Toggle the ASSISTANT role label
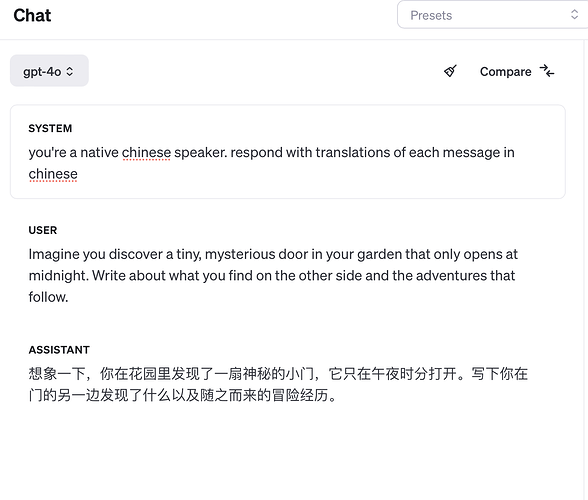588x500 pixels. [59, 350]
